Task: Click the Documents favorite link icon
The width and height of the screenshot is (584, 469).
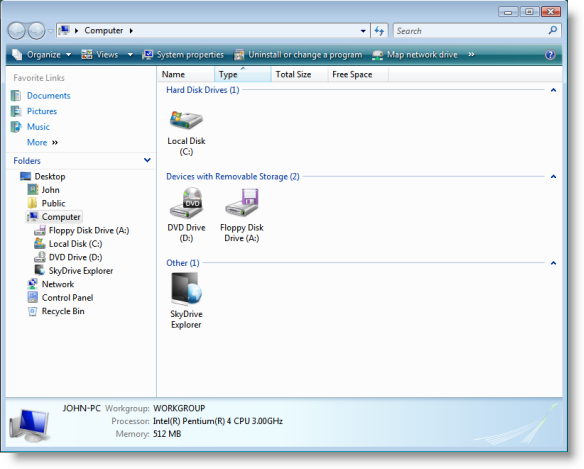Action: coord(16,96)
